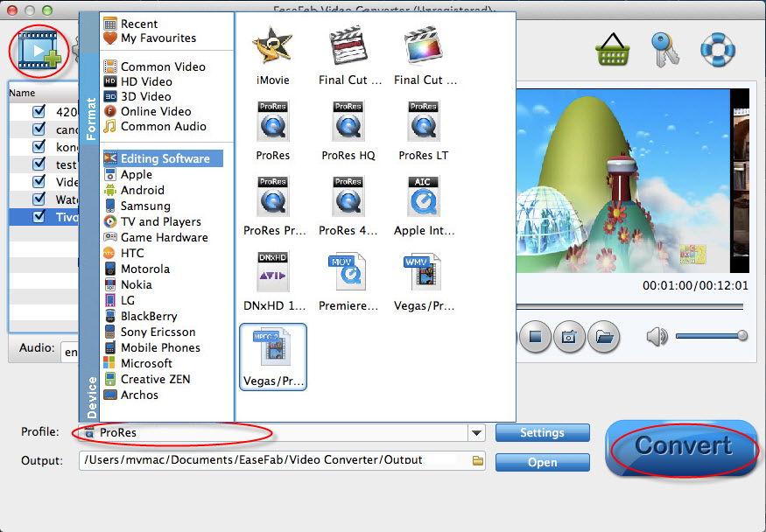Open the Audio track dropdown
The width and height of the screenshot is (766, 532).
69,352
